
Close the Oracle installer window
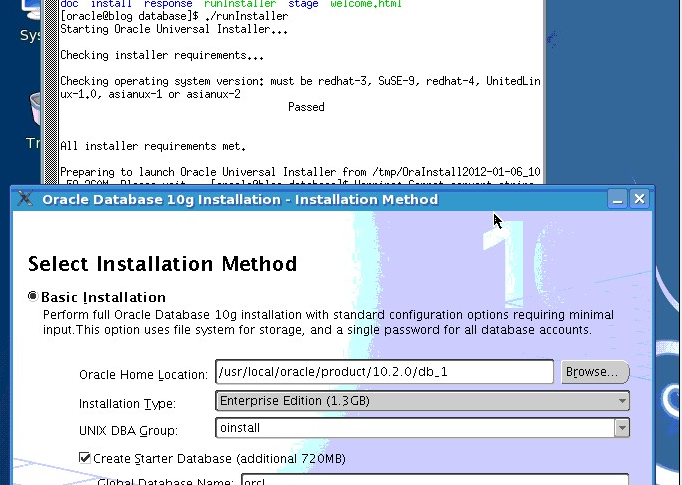(639, 199)
